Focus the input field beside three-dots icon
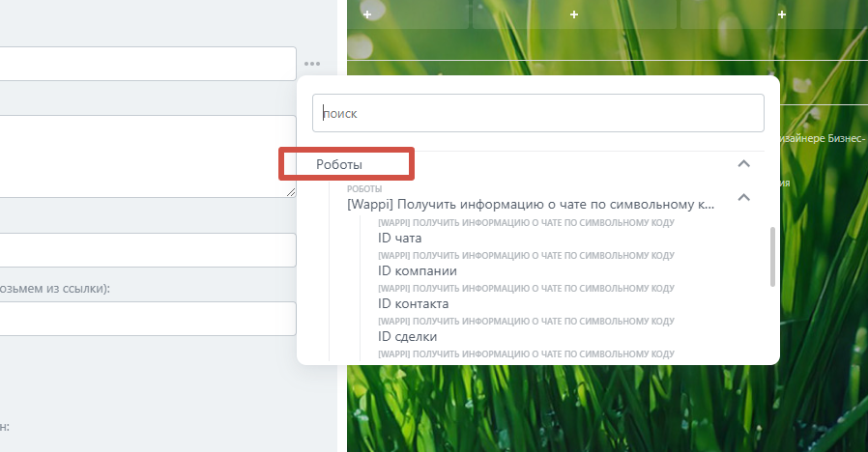868x452 pixels. [147, 64]
